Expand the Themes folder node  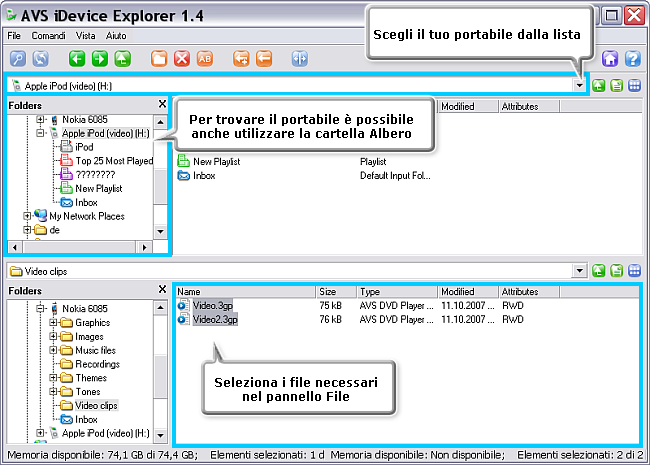(53, 378)
